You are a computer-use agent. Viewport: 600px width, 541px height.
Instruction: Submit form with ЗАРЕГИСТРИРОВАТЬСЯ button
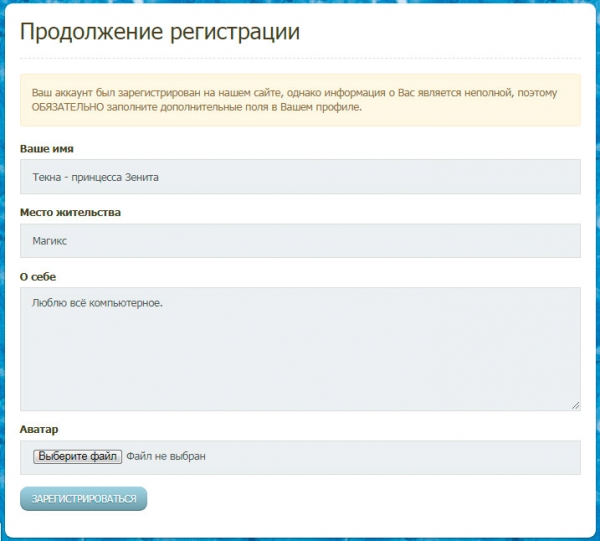click(x=83, y=499)
